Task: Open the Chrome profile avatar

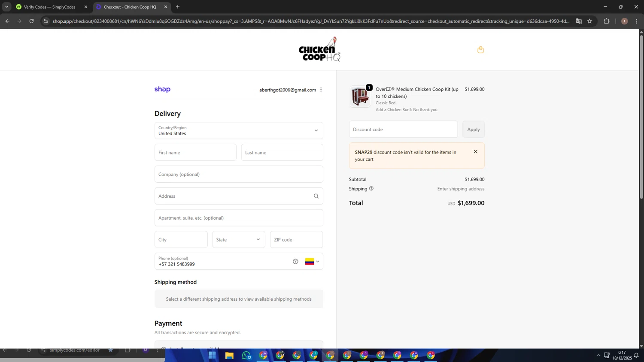Action: [x=624, y=21]
